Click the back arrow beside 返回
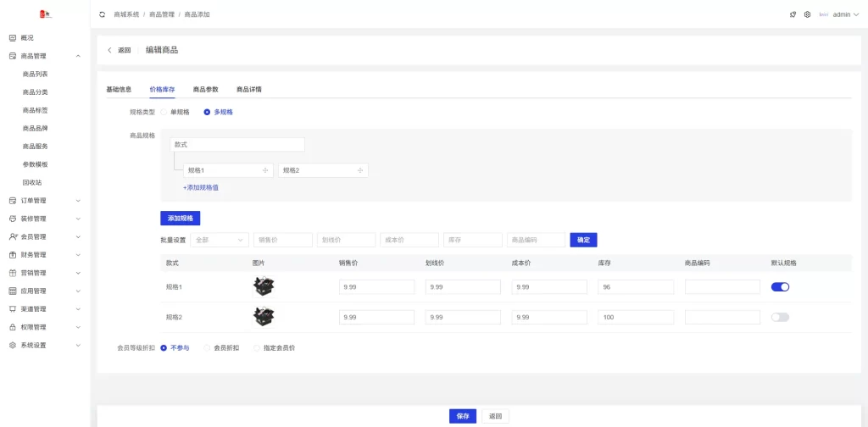This screenshot has width=868, height=427. (x=109, y=50)
